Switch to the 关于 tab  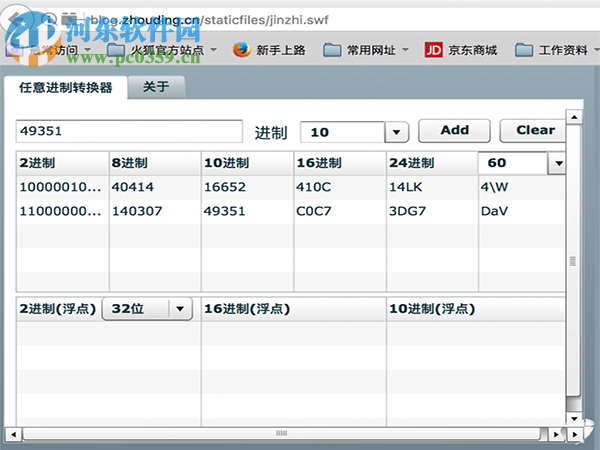[156, 87]
